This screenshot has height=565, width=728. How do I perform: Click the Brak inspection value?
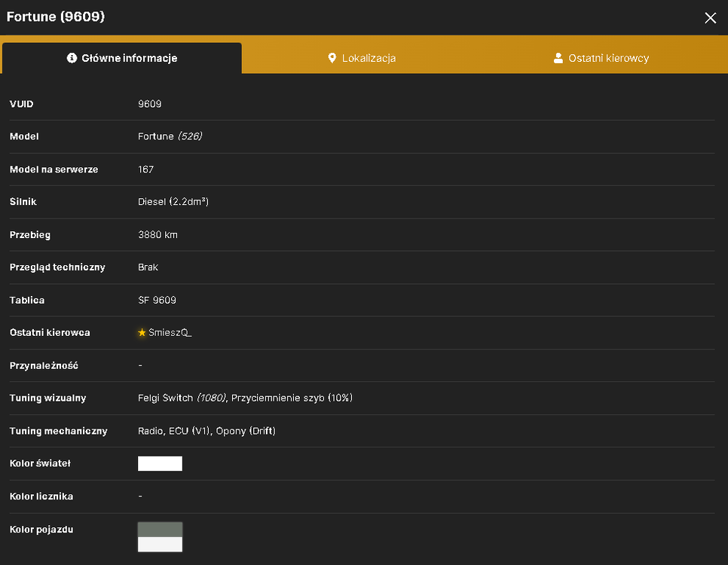(x=148, y=267)
